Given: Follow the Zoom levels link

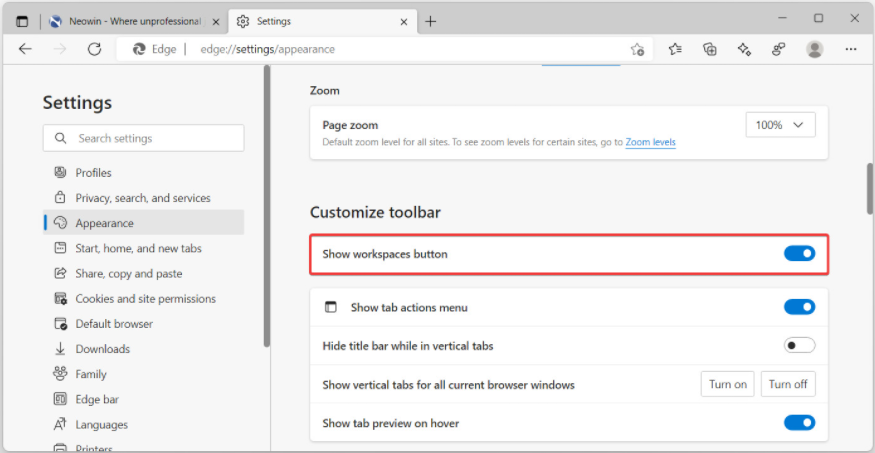Looking at the screenshot, I should click(650, 142).
